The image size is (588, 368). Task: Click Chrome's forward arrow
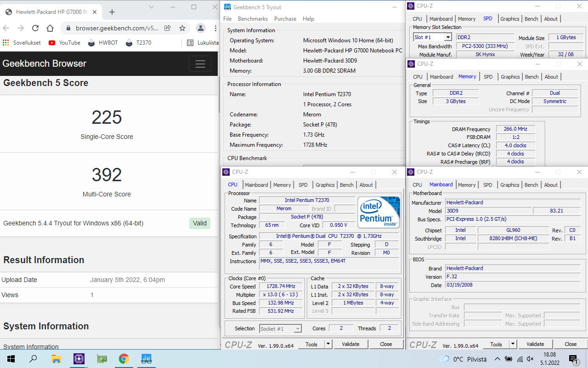21,28
